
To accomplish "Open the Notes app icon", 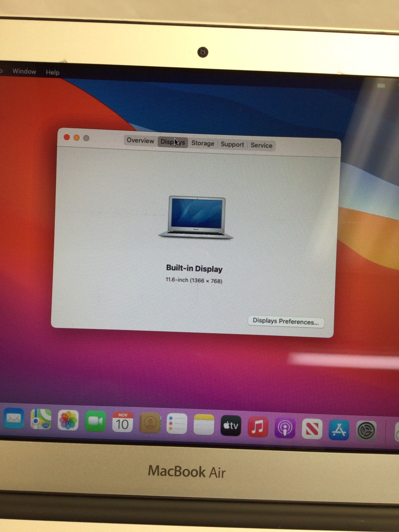I will coord(203,425).
